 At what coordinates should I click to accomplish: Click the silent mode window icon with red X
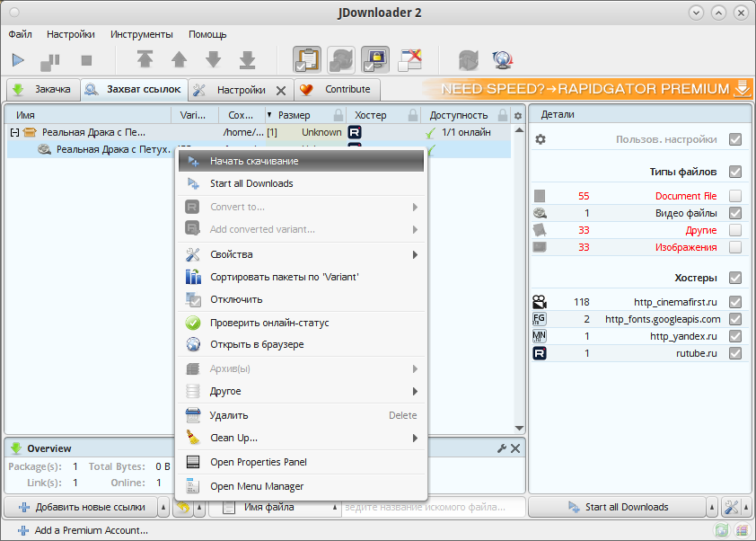click(409, 60)
